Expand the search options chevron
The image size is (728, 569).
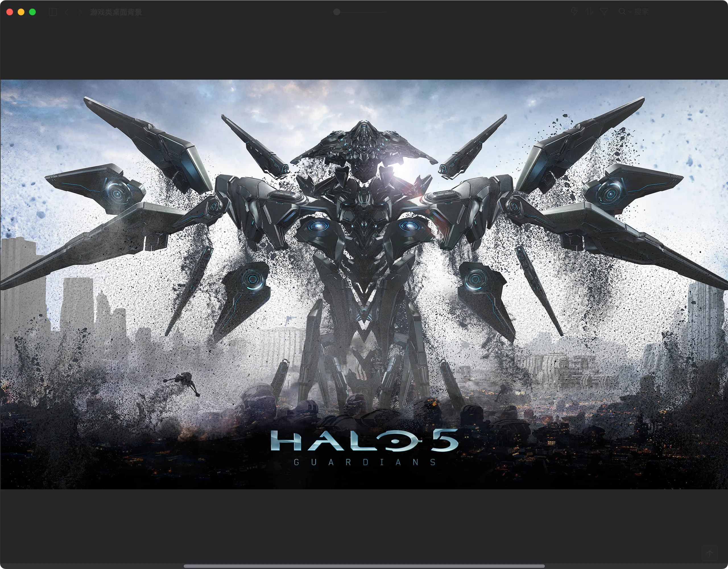point(629,12)
